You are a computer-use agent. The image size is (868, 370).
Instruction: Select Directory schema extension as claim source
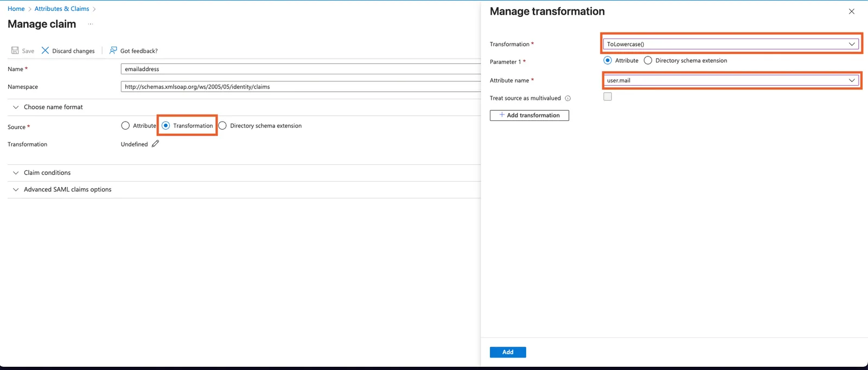click(x=222, y=125)
